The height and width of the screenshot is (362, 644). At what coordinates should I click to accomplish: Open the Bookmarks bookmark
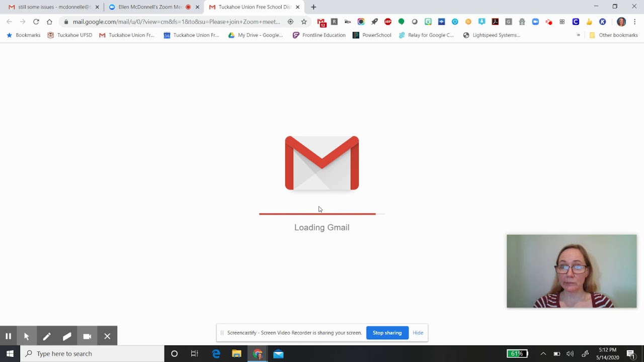23,35
